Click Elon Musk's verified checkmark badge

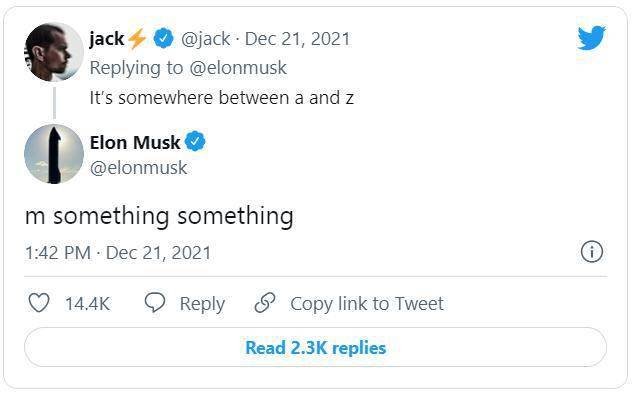tap(195, 142)
